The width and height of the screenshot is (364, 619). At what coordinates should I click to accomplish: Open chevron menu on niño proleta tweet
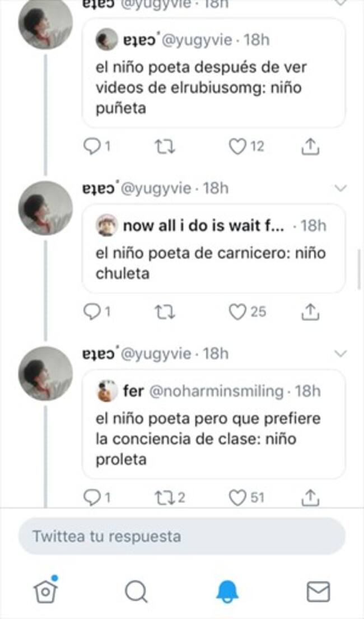pyautogui.click(x=340, y=353)
